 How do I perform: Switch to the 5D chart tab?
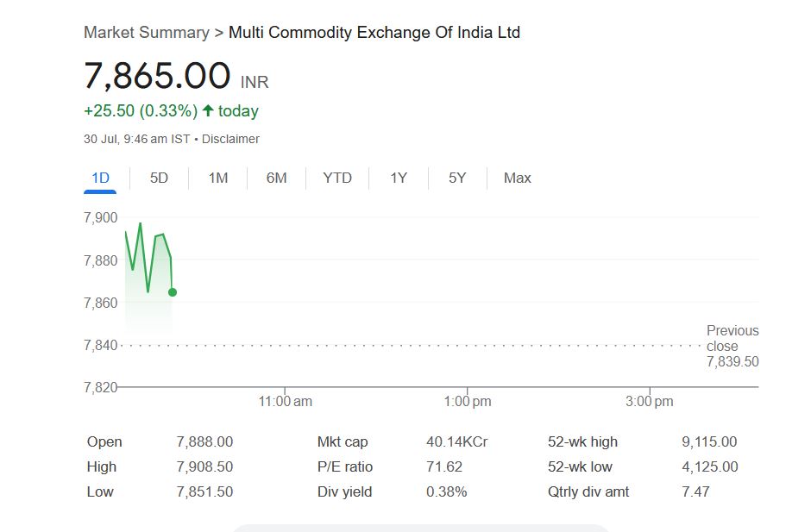click(159, 178)
